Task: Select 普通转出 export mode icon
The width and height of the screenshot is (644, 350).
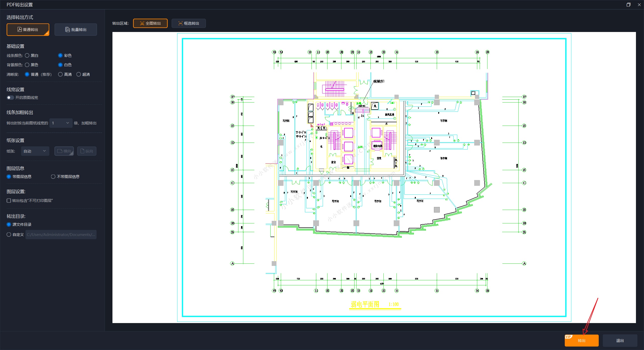Action: (x=20, y=29)
